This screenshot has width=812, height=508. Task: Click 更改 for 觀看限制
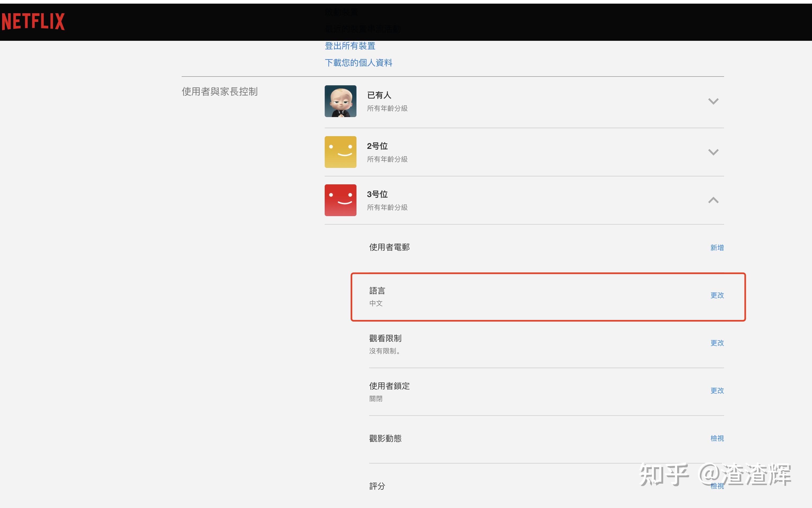[x=717, y=343]
